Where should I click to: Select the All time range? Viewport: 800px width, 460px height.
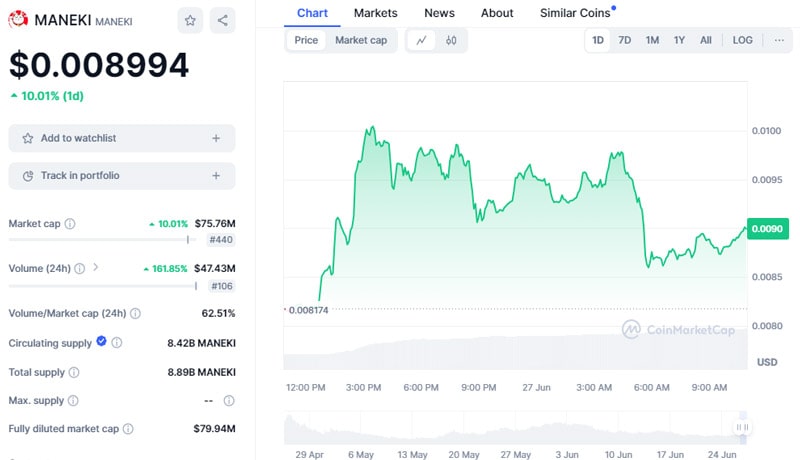click(x=706, y=40)
